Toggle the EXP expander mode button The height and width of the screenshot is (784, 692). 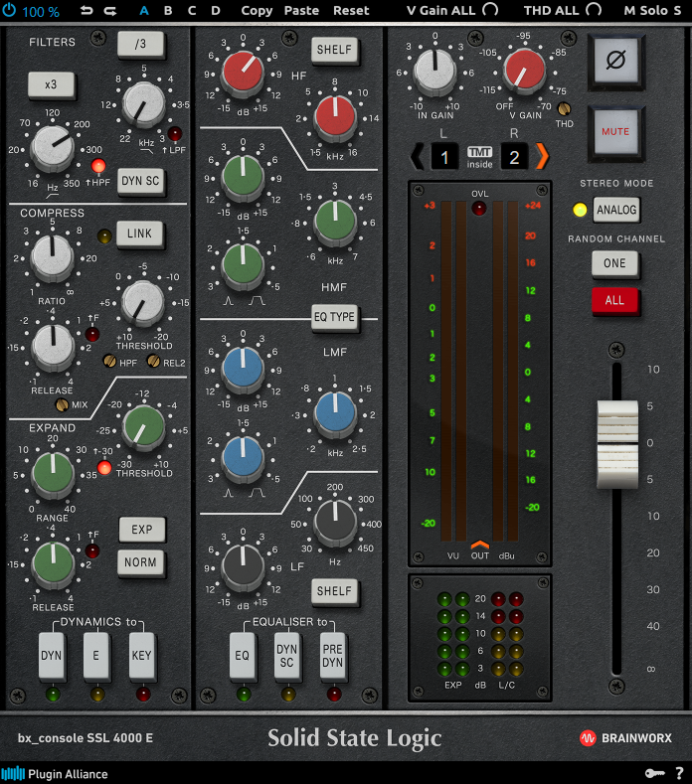point(142,530)
